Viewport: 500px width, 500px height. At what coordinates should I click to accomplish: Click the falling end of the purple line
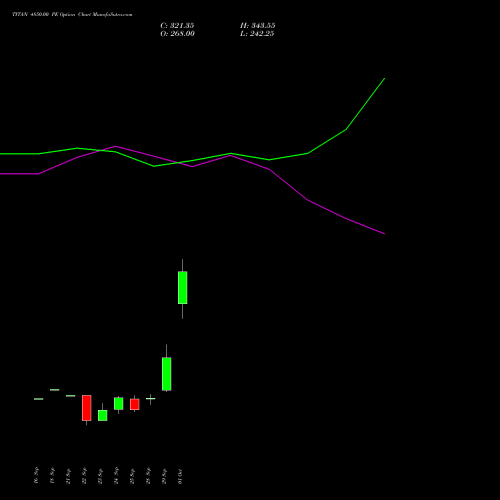tap(384, 234)
